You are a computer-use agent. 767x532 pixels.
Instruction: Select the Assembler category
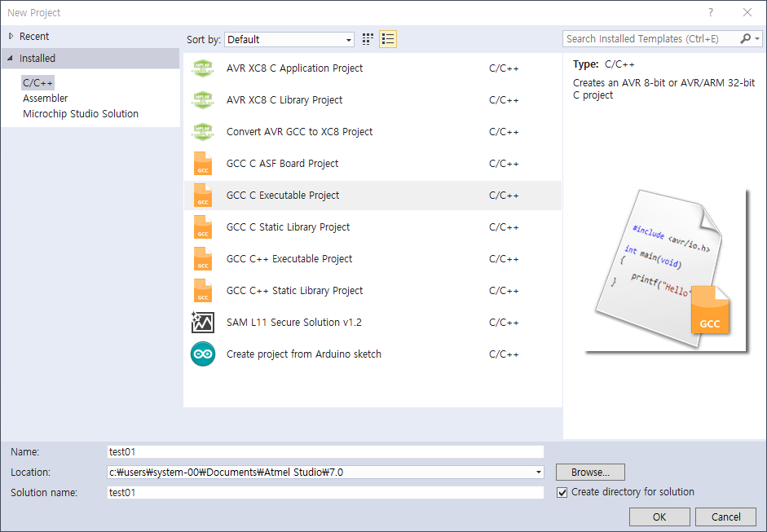[x=46, y=99]
